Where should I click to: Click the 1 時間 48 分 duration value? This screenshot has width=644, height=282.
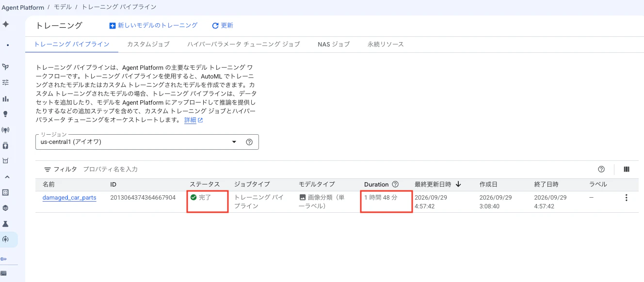pyautogui.click(x=381, y=198)
